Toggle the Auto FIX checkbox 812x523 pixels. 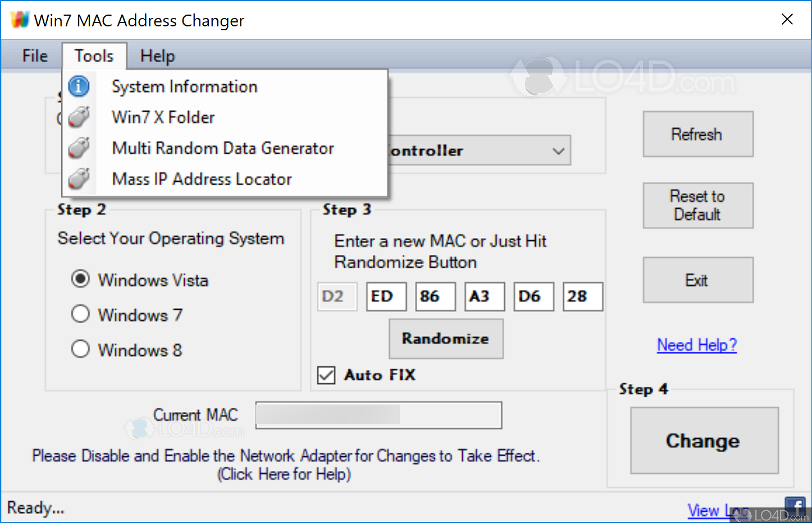click(x=326, y=375)
